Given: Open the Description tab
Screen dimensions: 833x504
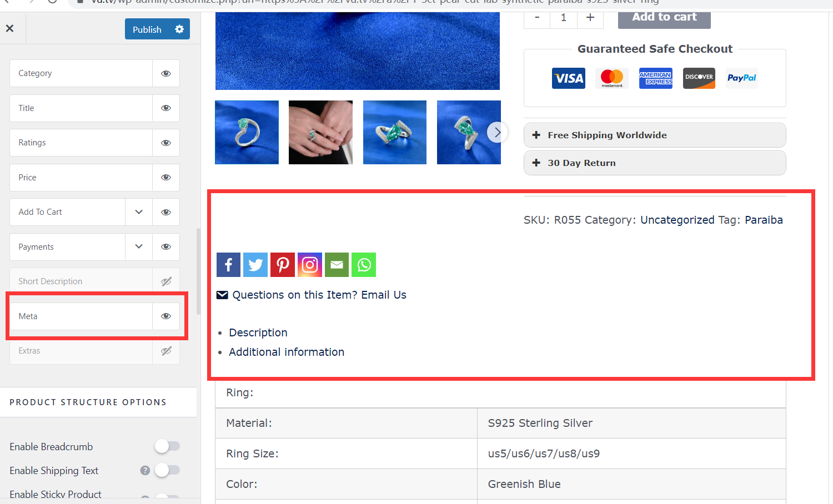Looking at the screenshot, I should (x=258, y=332).
